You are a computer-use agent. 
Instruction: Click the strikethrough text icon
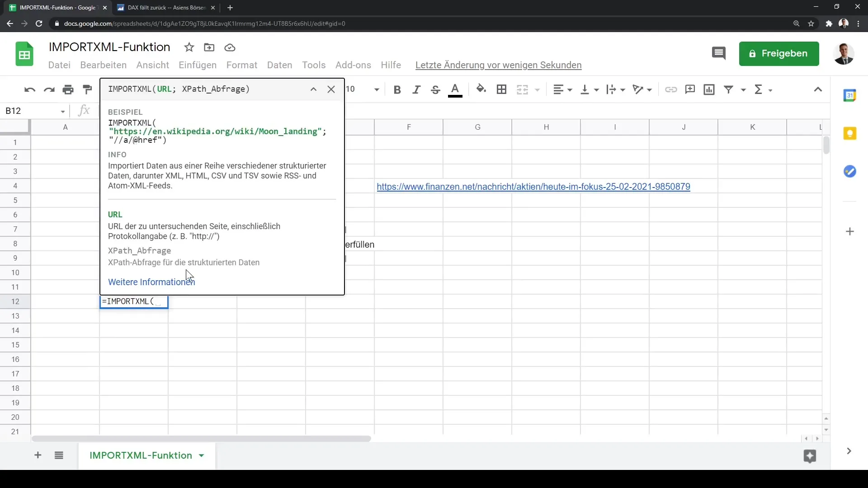coord(436,89)
